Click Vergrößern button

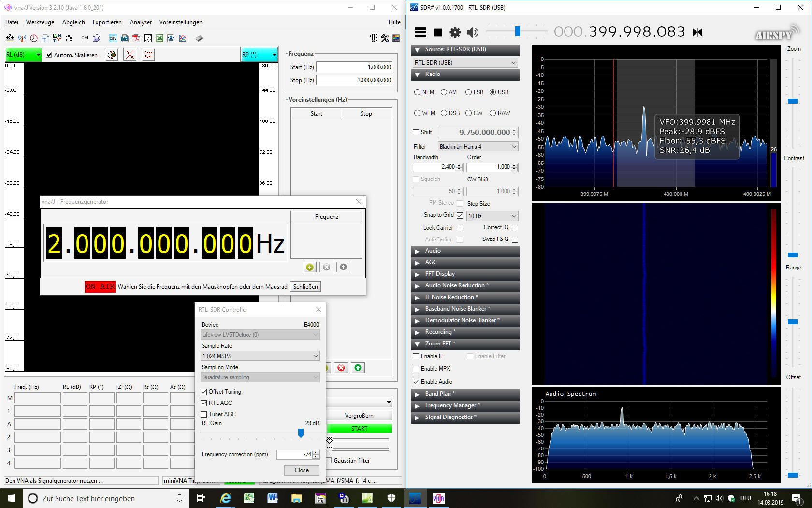tap(359, 416)
